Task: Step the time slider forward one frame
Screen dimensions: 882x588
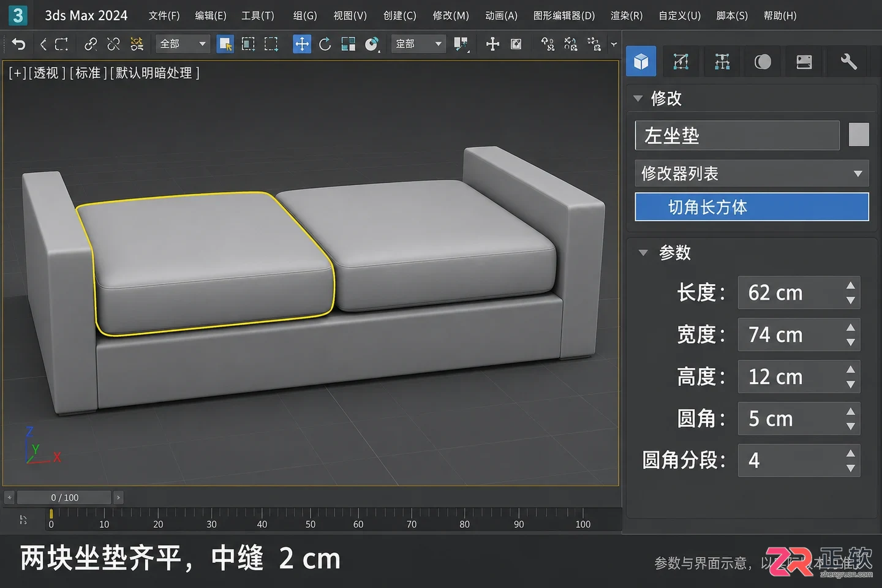Action: coord(118,497)
